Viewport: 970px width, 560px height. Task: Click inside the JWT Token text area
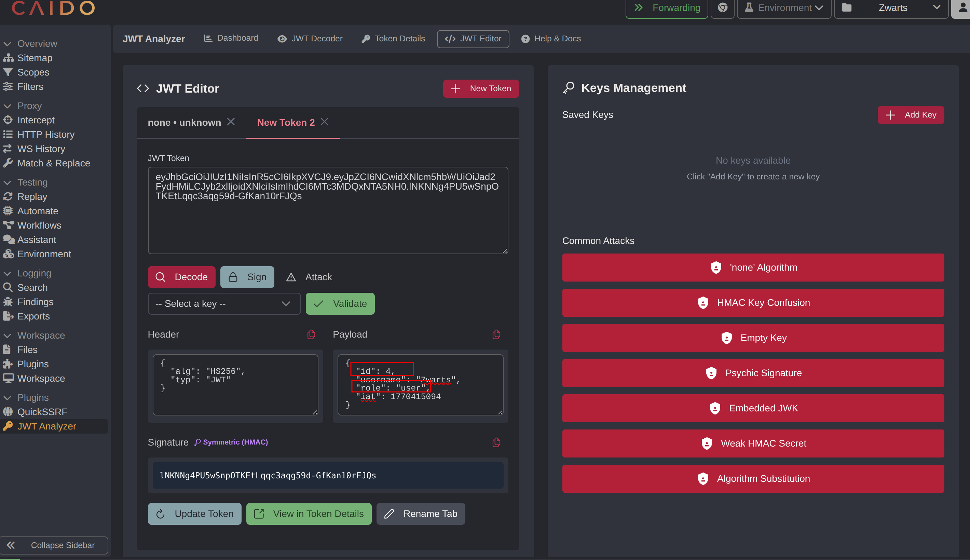pyautogui.click(x=328, y=223)
